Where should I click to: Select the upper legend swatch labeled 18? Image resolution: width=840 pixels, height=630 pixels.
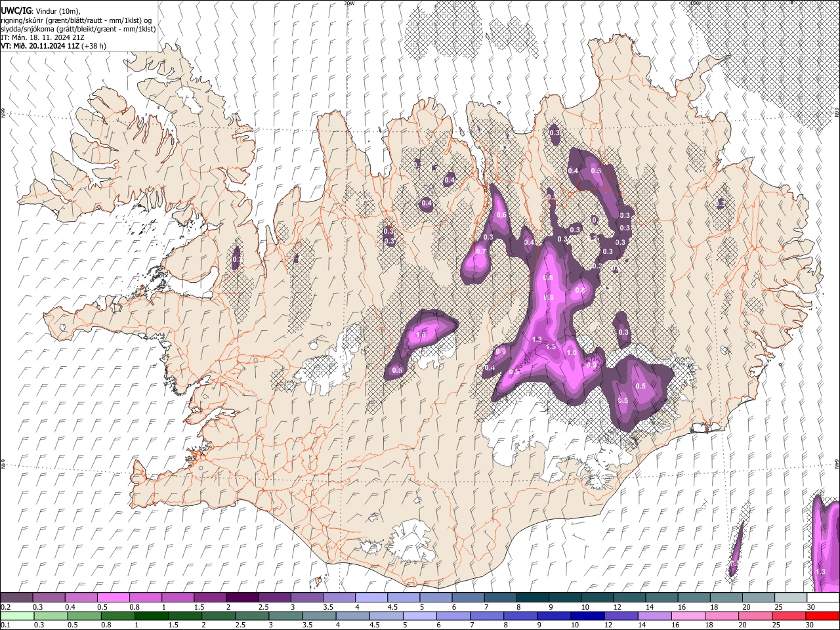tap(725, 598)
